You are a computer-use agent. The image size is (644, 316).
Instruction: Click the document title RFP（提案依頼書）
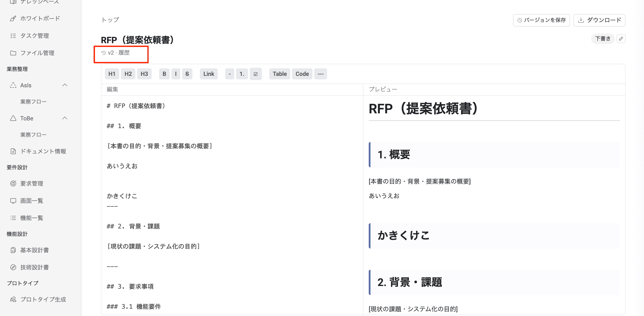[137, 40]
